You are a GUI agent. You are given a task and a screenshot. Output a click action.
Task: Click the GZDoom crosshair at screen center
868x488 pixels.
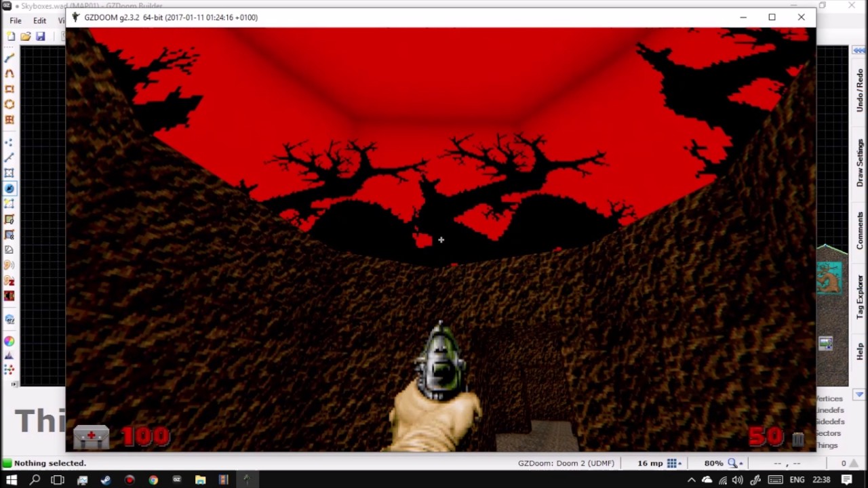click(x=441, y=240)
